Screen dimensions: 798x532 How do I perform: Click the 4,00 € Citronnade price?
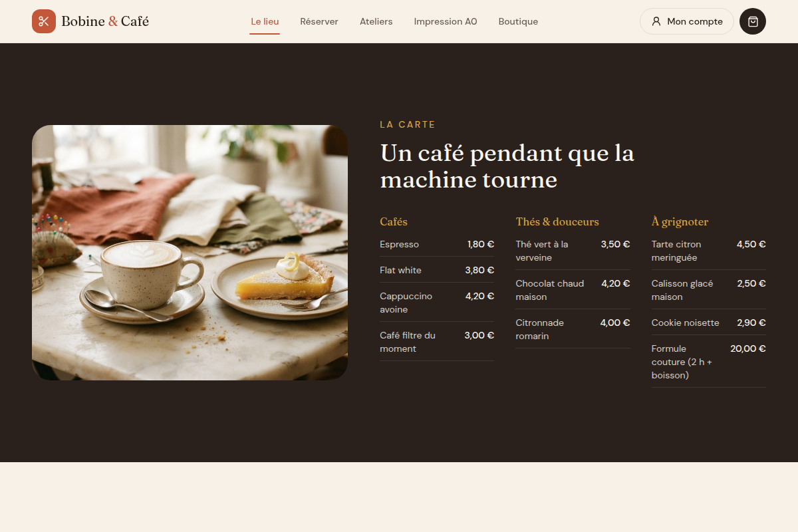615,323
